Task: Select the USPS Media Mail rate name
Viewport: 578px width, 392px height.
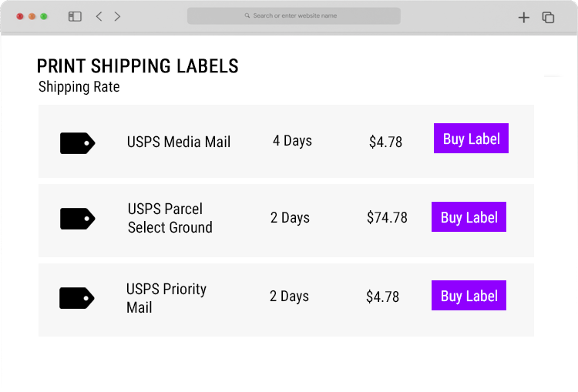Action: pos(179,142)
